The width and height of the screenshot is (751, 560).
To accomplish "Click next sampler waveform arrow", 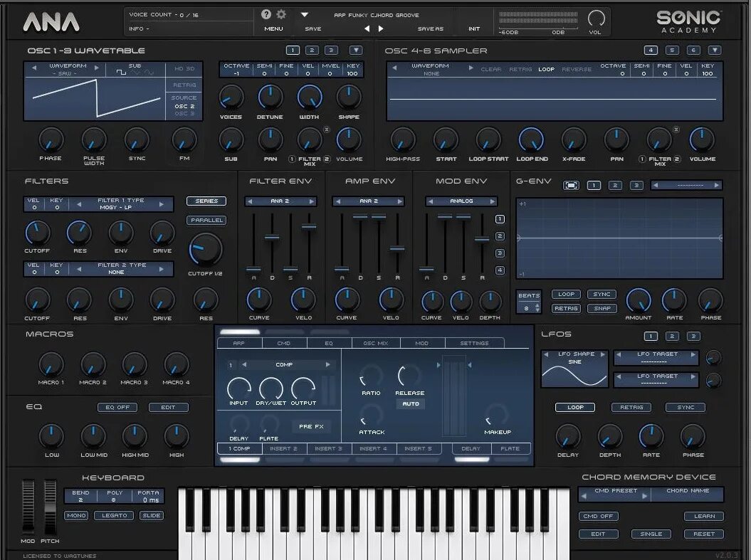I will tap(471, 68).
